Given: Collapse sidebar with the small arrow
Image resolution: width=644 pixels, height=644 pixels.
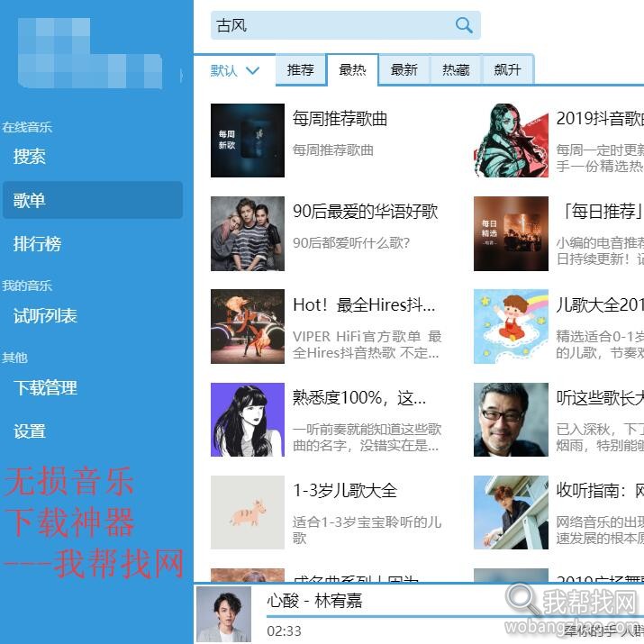Looking at the screenshot, I should tap(182, 76).
